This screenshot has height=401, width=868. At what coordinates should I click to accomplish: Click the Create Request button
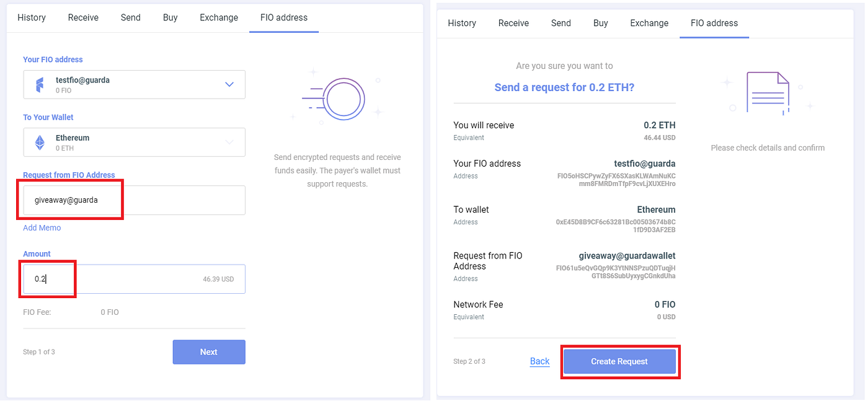(619, 361)
